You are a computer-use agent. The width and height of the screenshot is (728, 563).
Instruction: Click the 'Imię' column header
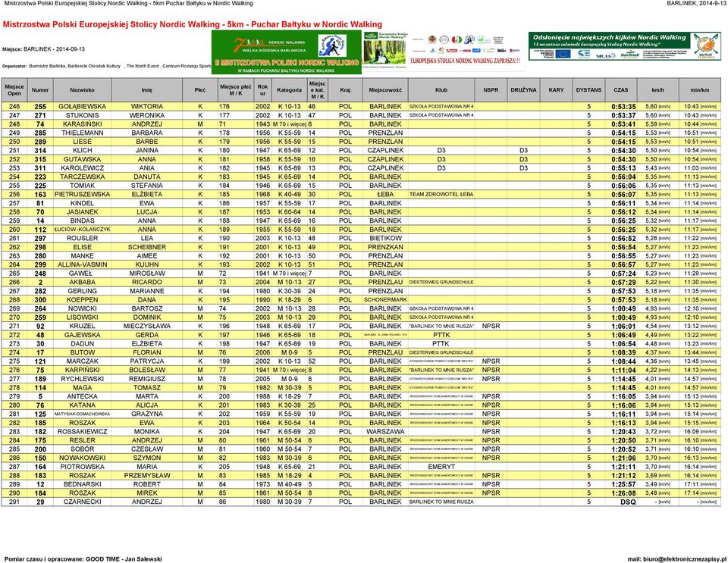[146, 90]
